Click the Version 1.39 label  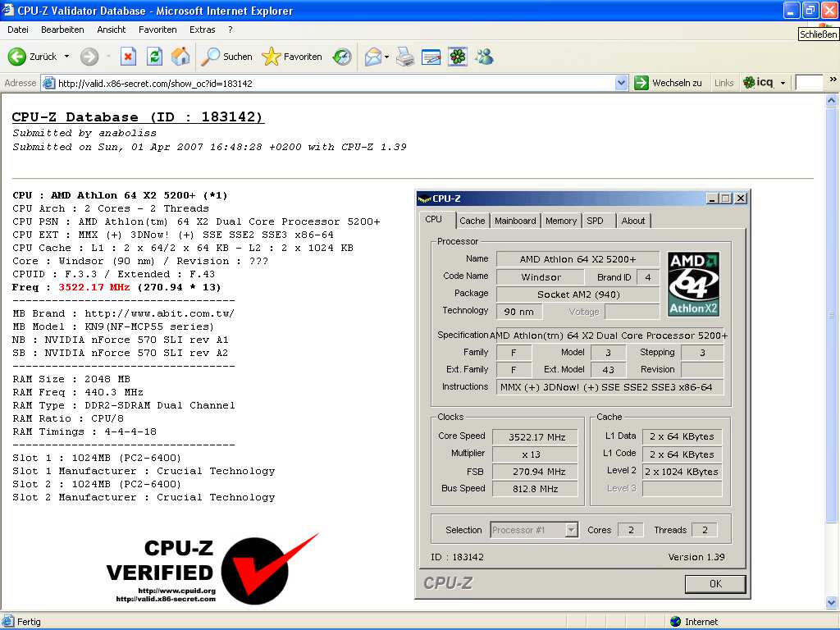(696, 557)
